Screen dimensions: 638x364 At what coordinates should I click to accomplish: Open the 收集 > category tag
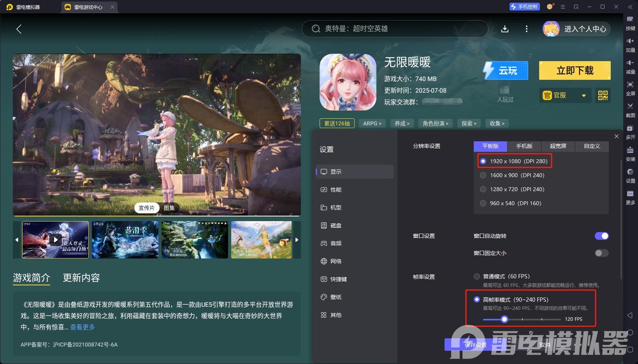tap(497, 123)
